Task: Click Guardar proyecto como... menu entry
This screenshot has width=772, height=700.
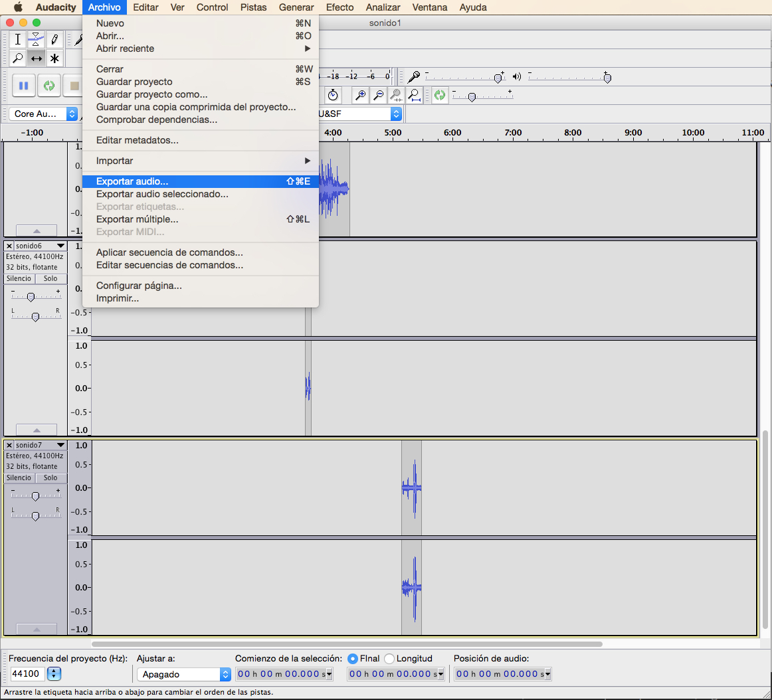Action: [x=151, y=94]
